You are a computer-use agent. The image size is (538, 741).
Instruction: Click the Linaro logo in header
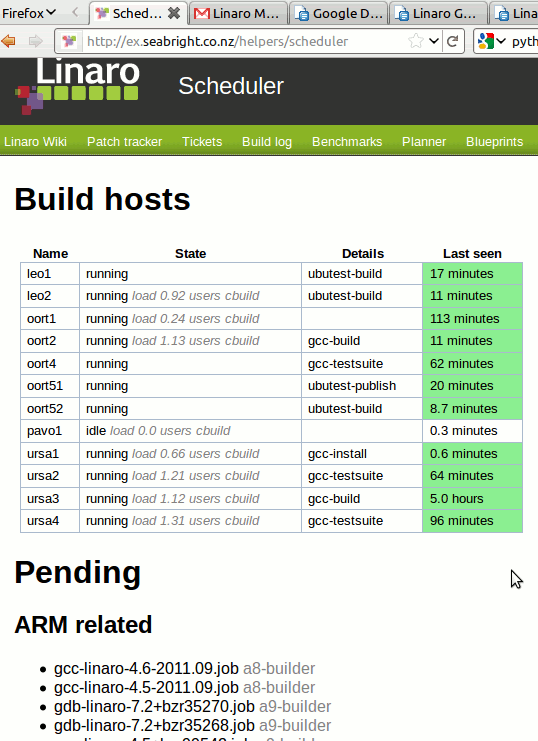click(78, 86)
